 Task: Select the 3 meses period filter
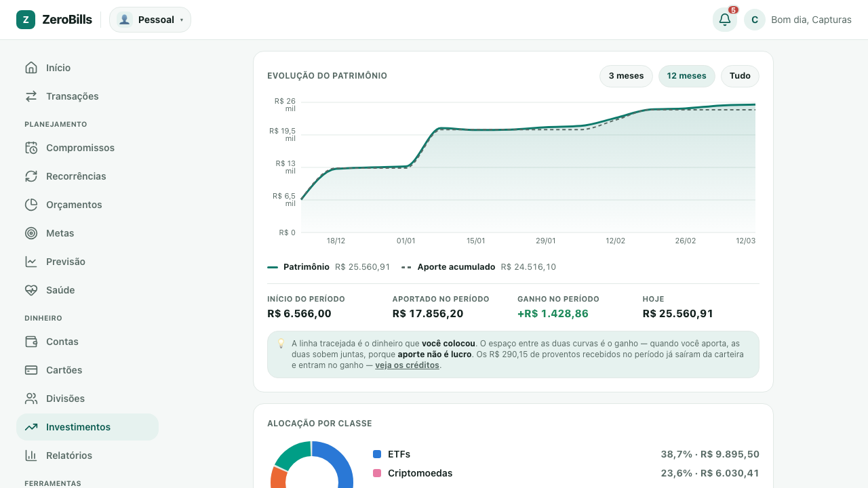click(626, 76)
